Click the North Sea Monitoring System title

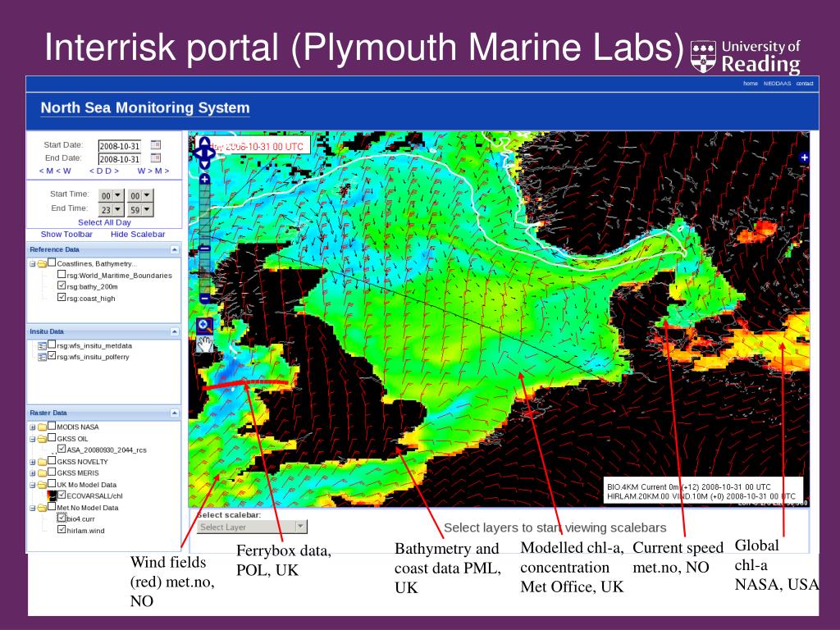coord(145,107)
